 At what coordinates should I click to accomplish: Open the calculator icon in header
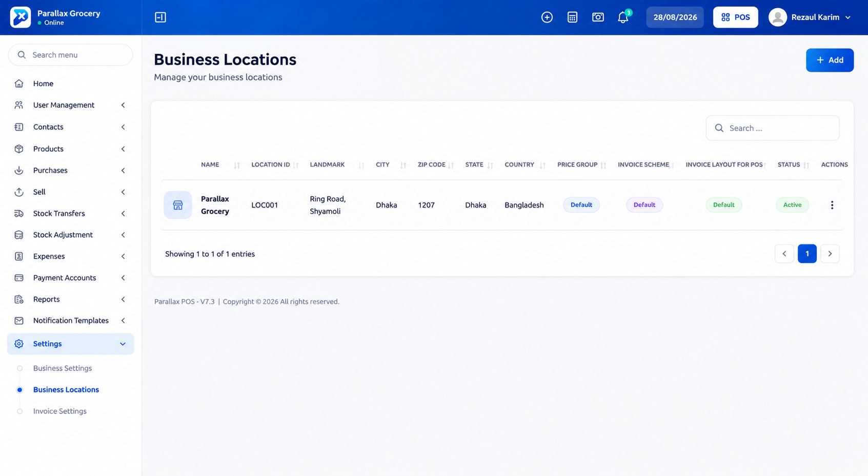tap(573, 17)
